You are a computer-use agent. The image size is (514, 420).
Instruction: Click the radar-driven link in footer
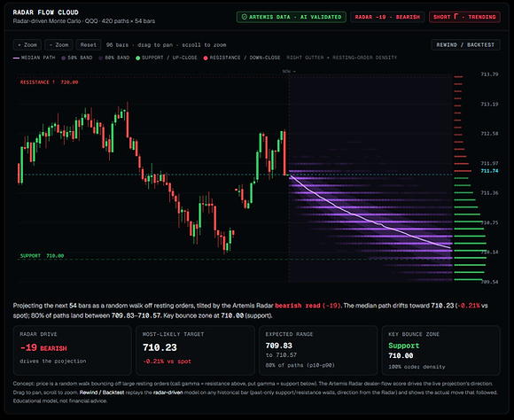coord(167,393)
